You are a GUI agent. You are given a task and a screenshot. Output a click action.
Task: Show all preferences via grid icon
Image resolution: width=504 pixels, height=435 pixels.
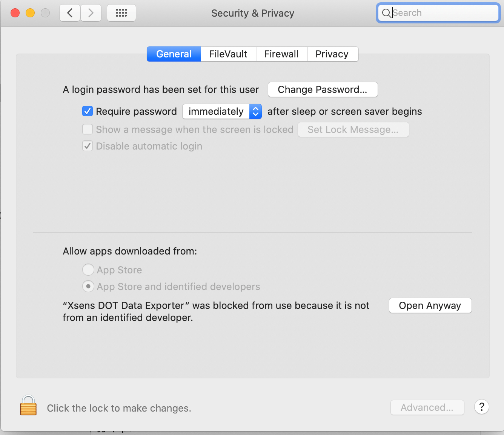(121, 13)
